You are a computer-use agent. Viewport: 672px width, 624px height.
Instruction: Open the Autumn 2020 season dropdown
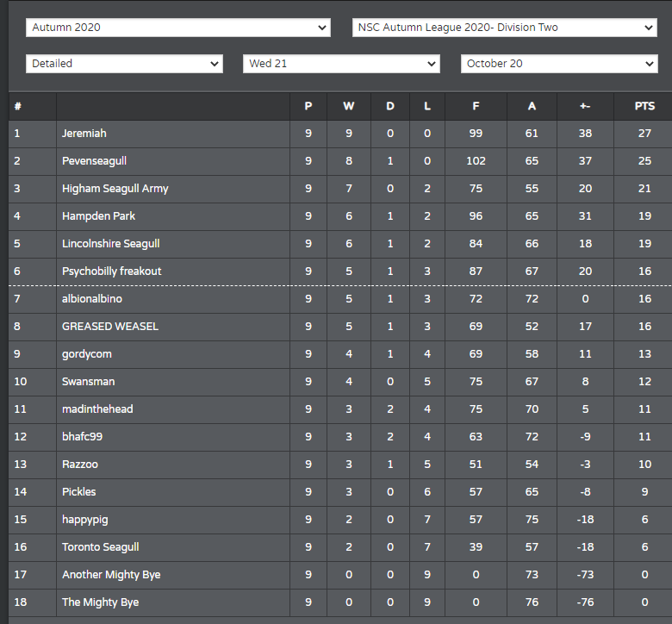(177, 28)
